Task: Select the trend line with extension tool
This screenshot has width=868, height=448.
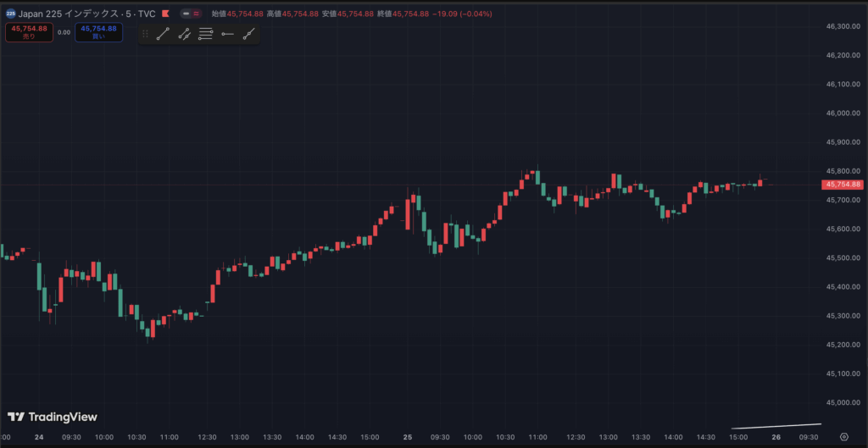Action: 184,34
